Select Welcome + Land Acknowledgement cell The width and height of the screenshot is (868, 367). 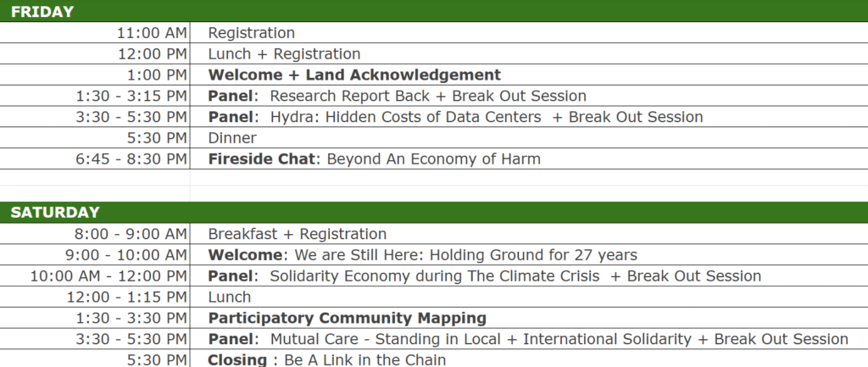click(529, 75)
